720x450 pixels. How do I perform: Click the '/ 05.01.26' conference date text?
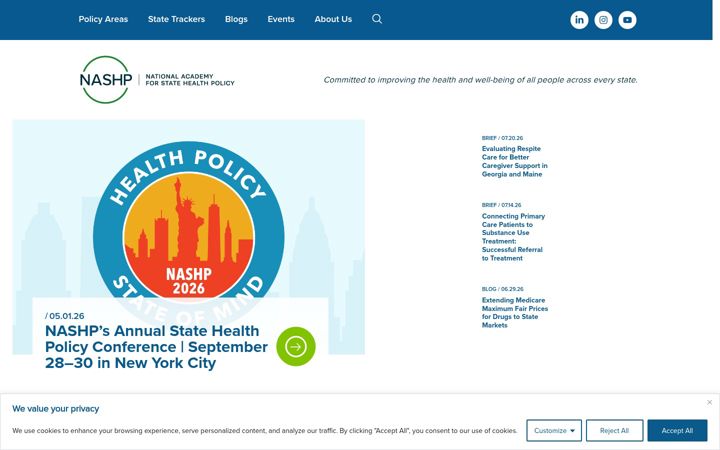pyautogui.click(x=65, y=316)
